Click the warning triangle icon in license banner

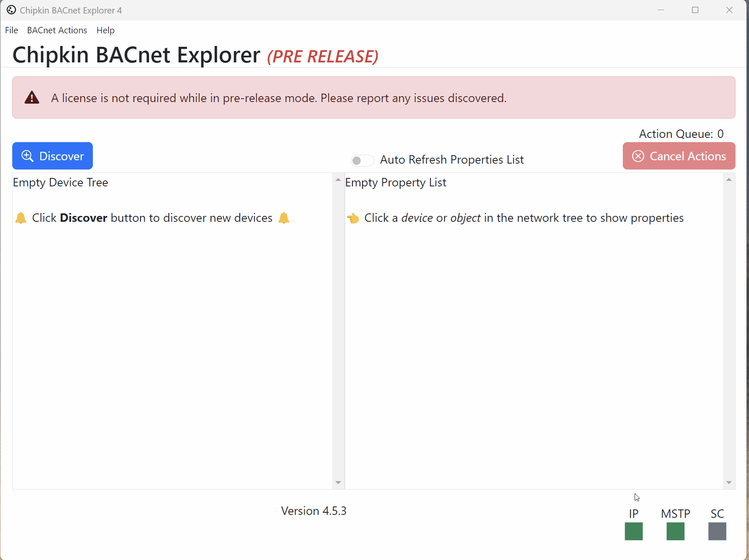(32, 97)
